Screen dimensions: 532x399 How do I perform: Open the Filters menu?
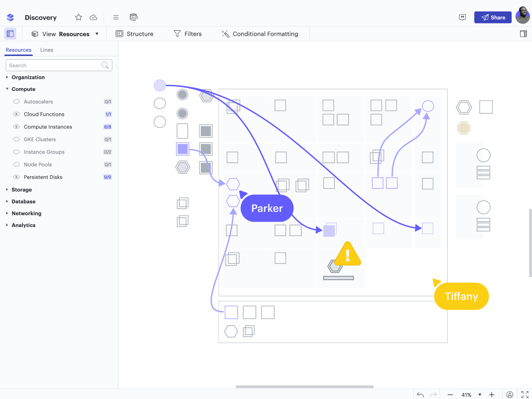[188, 34]
